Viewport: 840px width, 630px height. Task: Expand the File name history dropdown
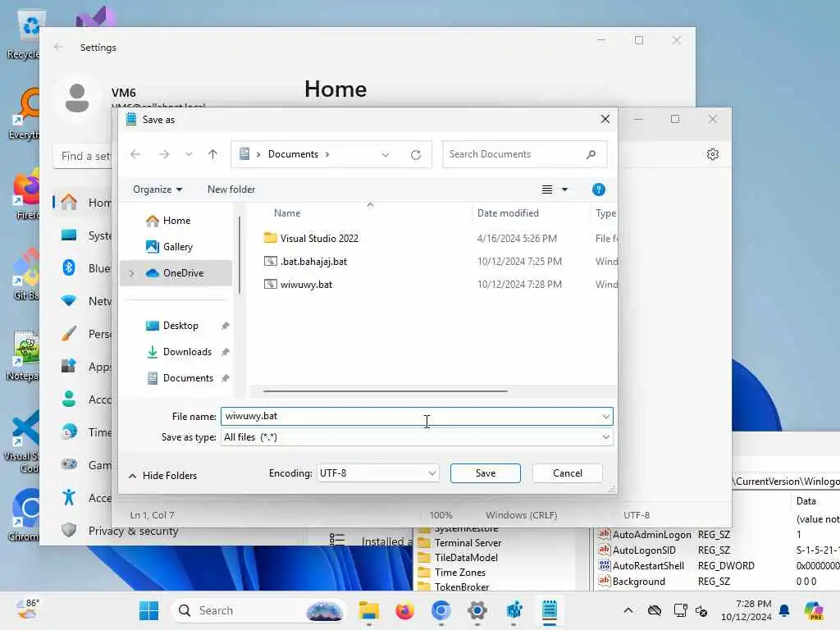click(x=606, y=416)
